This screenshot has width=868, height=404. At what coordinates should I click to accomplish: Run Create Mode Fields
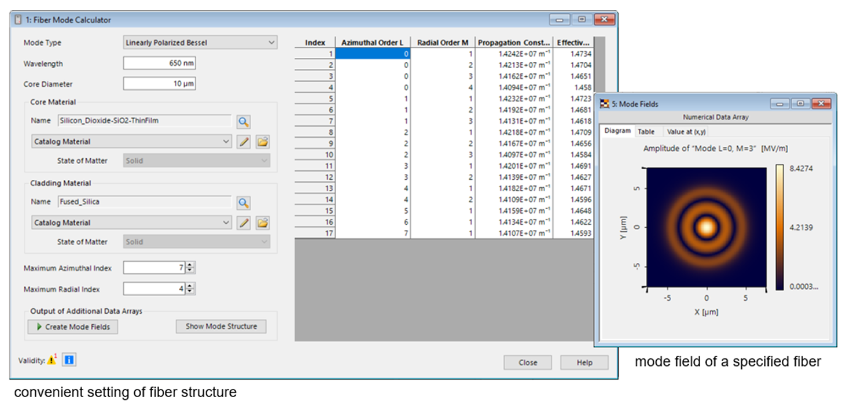(72, 326)
